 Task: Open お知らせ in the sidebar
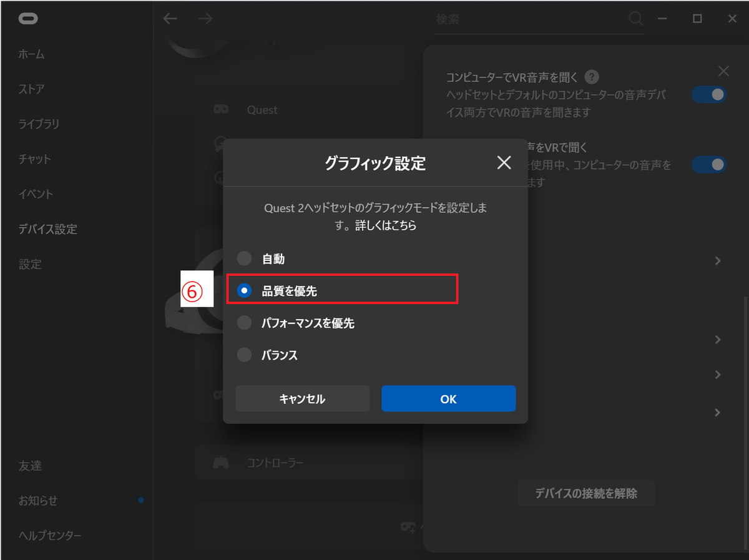click(x=37, y=501)
